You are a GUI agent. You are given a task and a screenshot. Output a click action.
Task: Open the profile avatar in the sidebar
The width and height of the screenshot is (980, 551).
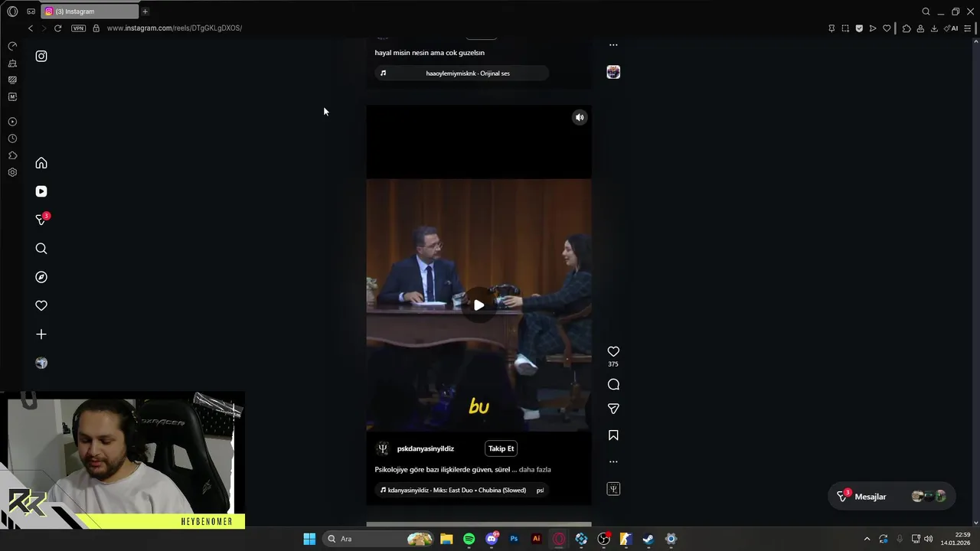tap(41, 363)
